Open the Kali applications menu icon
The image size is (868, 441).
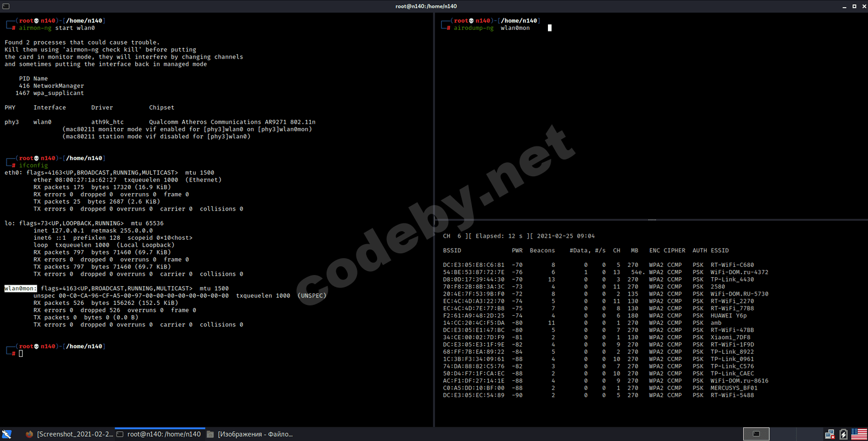point(7,434)
